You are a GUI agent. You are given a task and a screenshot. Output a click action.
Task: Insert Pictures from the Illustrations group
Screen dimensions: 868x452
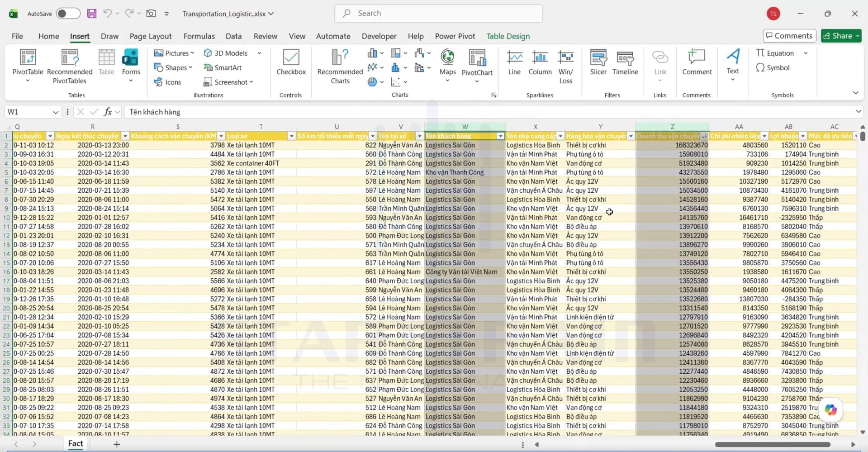click(x=174, y=53)
